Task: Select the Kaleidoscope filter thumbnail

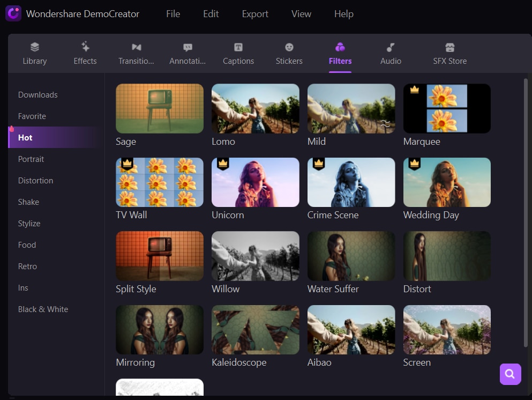Action: pyautogui.click(x=255, y=330)
